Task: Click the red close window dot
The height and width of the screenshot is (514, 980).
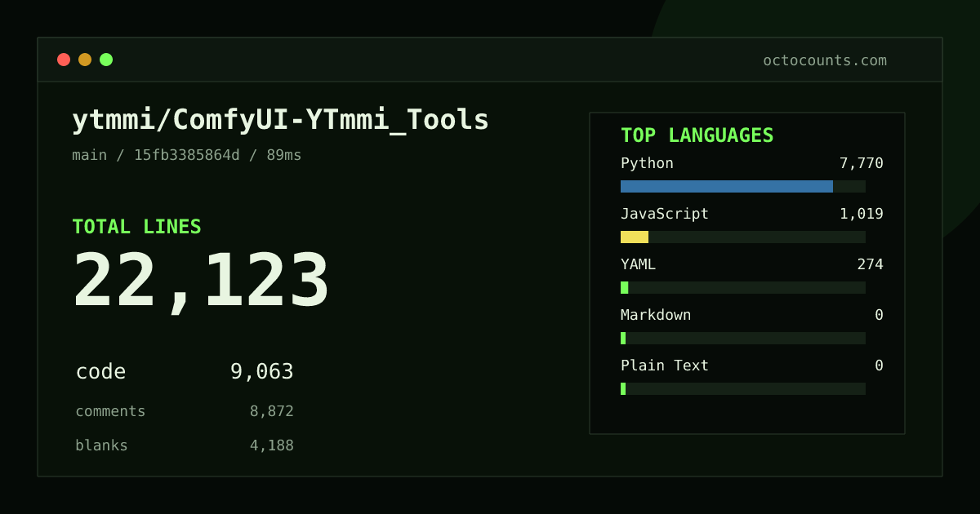Action: tap(64, 60)
